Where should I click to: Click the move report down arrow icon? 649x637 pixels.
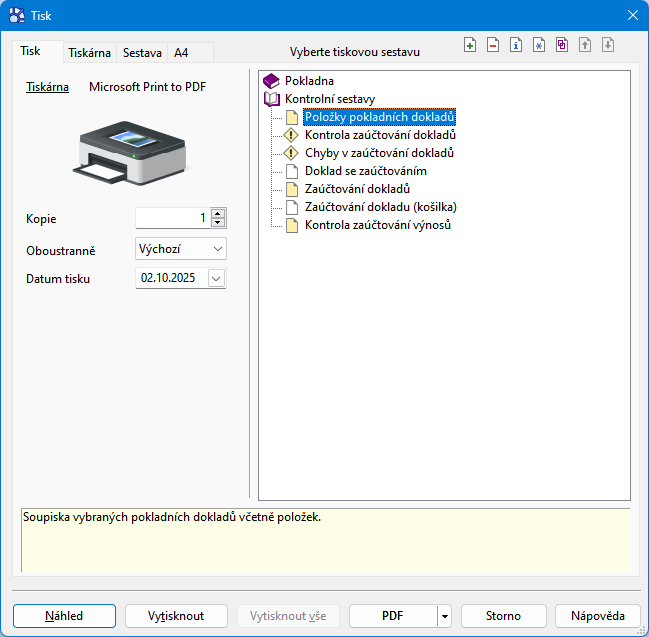(607, 45)
